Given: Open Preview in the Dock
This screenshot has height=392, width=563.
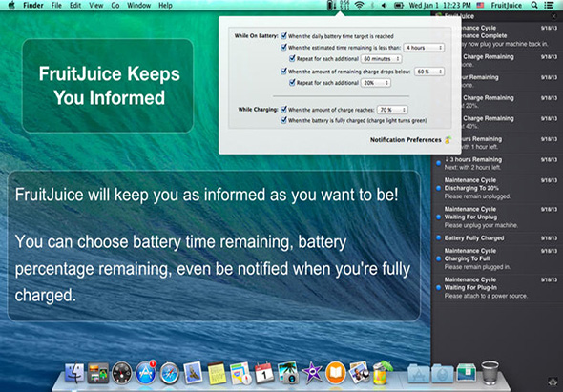Looking at the screenshot, I should [x=359, y=373].
